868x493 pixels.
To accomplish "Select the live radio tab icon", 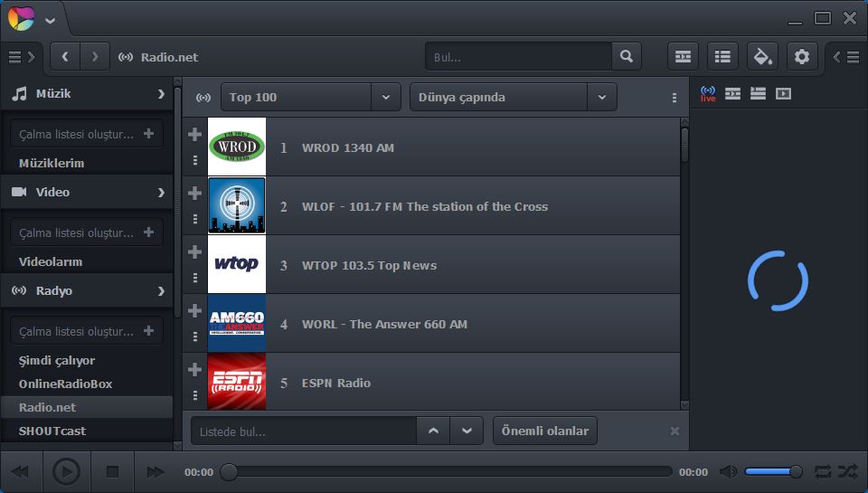I will (x=707, y=93).
